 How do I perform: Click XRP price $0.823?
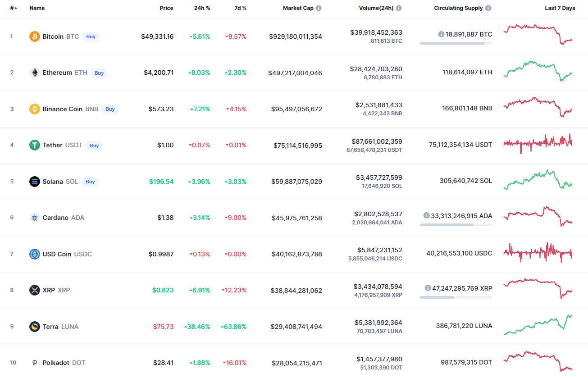163,290
